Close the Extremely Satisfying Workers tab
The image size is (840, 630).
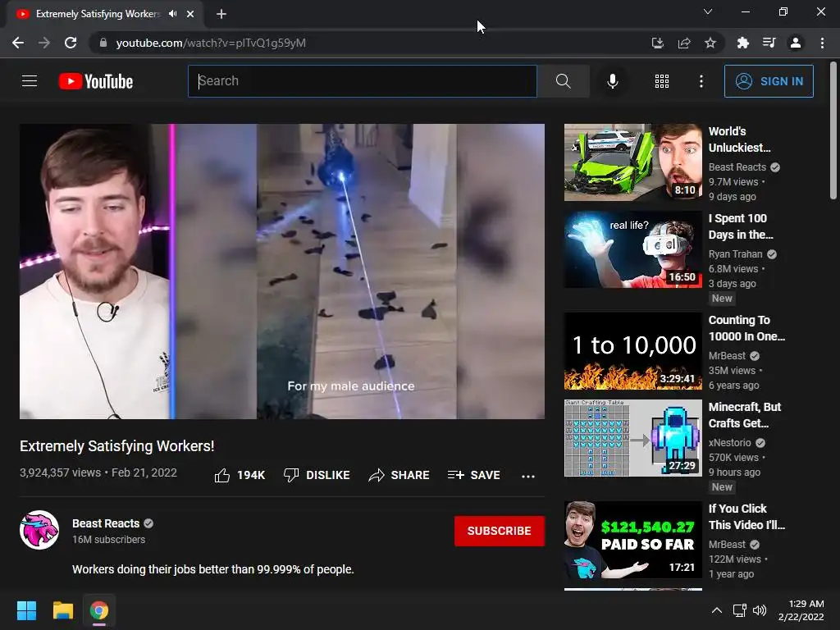pyautogui.click(x=190, y=14)
